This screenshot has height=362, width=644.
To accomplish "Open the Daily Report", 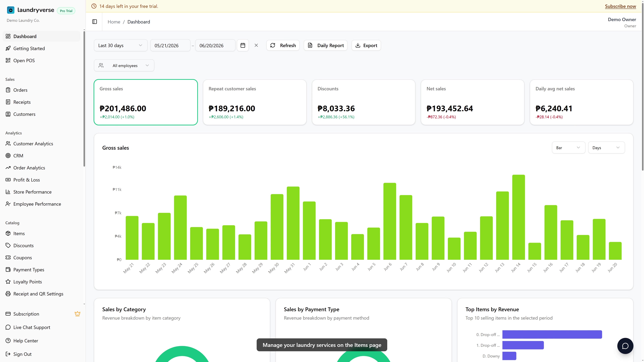I will 326,45.
